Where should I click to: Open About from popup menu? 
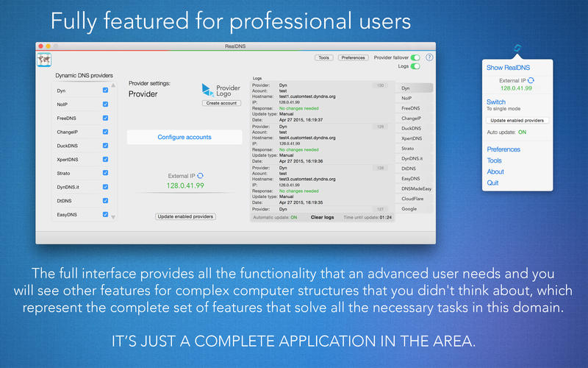click(495, 171)
